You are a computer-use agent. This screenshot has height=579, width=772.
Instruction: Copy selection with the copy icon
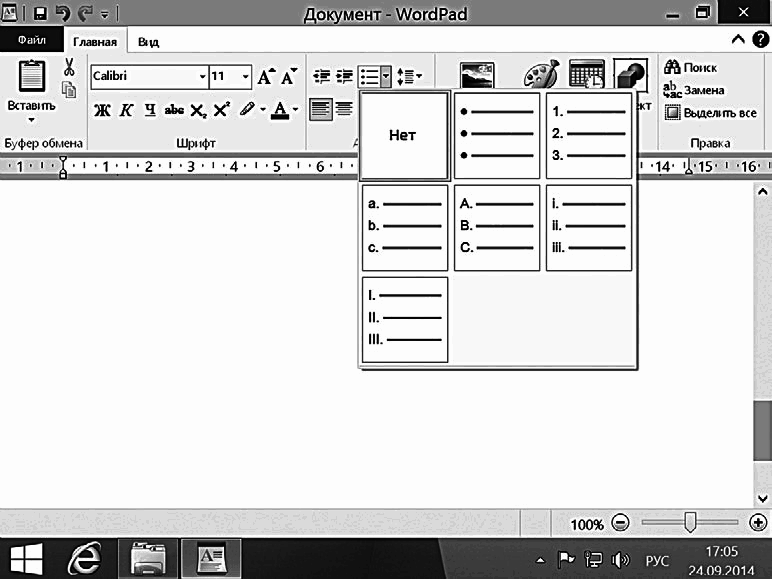coord(69,90)
